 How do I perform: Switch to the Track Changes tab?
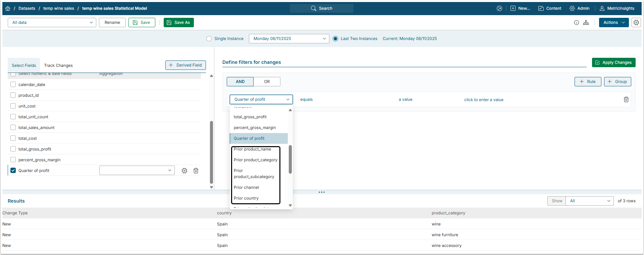pos(58,66)
